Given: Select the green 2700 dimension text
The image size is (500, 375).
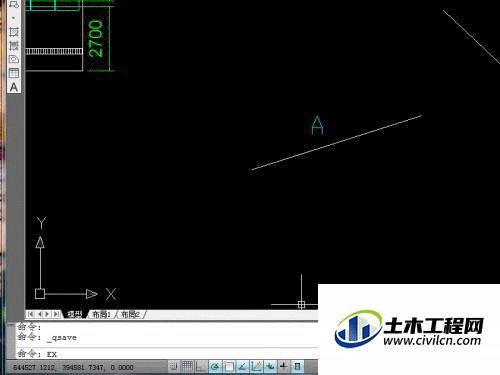Looking at the screenshot, I should point(96,39).
